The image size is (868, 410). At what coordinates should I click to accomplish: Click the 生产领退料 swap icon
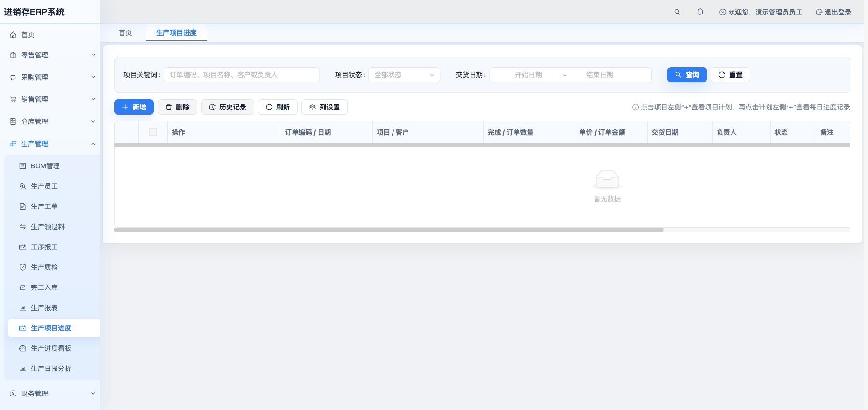(23, 227)
